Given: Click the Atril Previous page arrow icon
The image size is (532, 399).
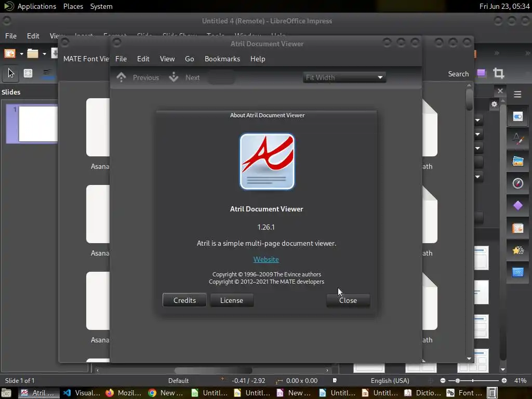Looking at the screenshot, I should pos(121,77).
